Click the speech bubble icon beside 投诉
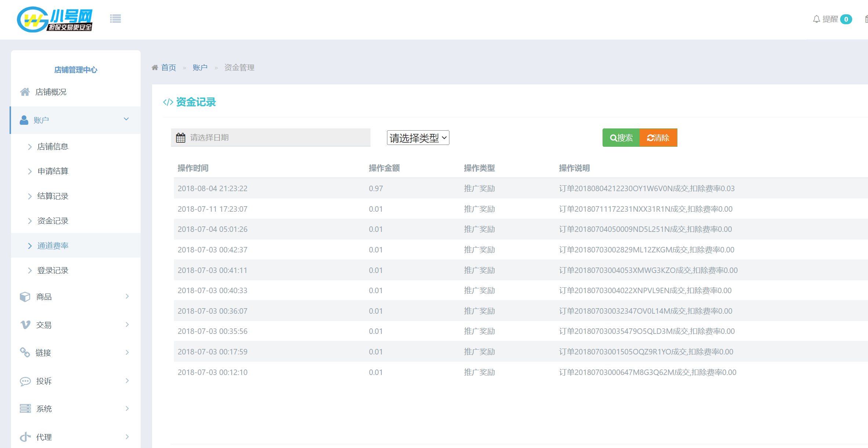Screen dimensions: 868x448 [25, 381]
